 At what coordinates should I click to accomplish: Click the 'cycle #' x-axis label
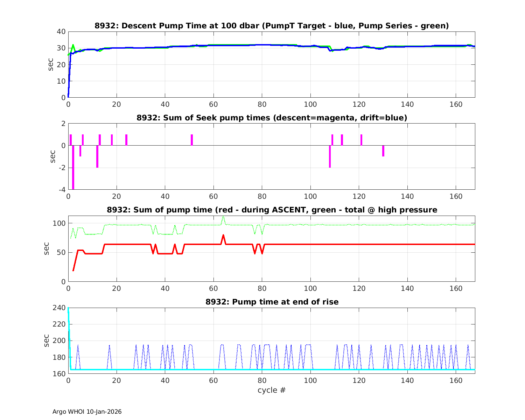pos(272,390)
